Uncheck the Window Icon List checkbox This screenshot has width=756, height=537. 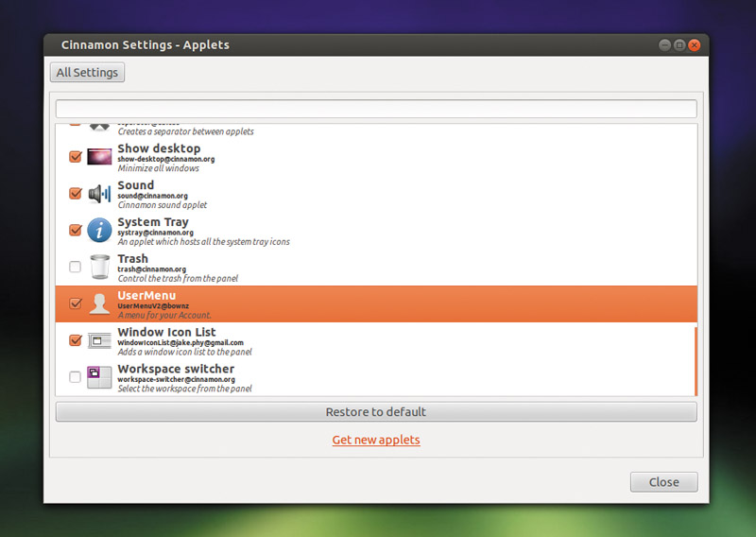[x=76, y=340]
